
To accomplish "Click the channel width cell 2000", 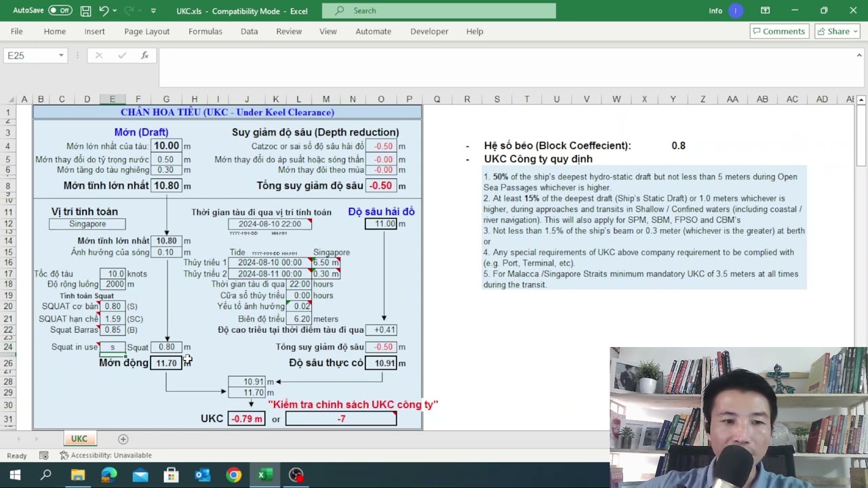I will [x=113, y=285].
